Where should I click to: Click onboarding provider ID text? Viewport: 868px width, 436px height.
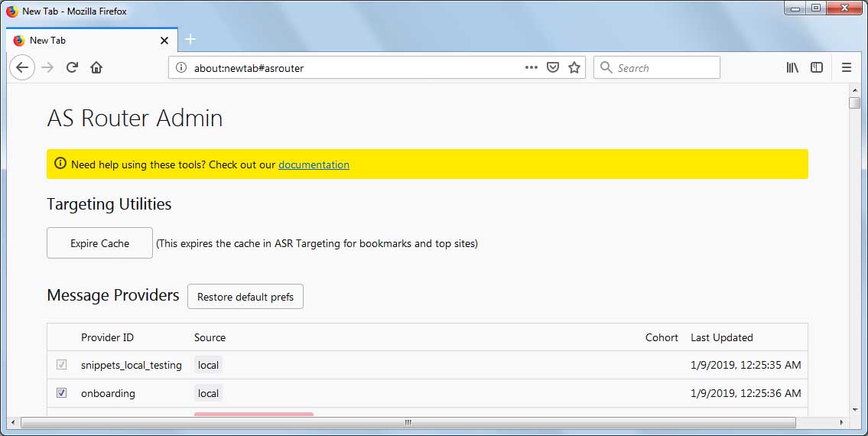coord(108,393)
